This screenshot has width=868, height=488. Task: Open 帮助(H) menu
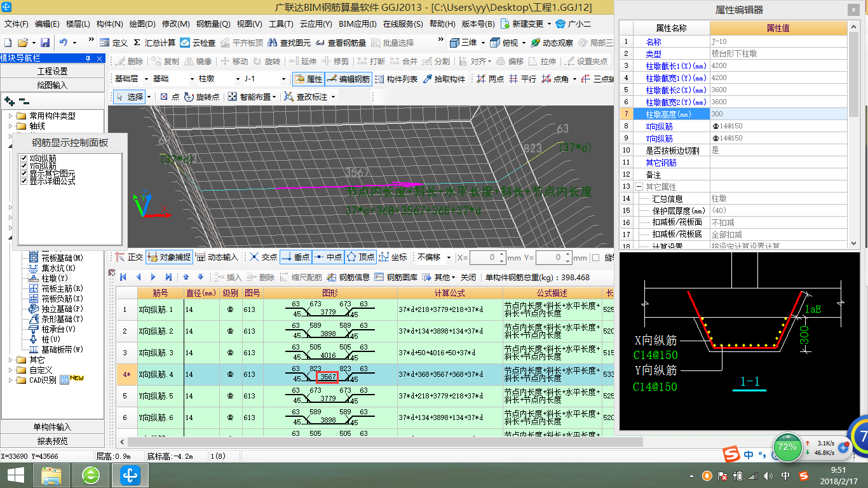[x=442, y=24]
